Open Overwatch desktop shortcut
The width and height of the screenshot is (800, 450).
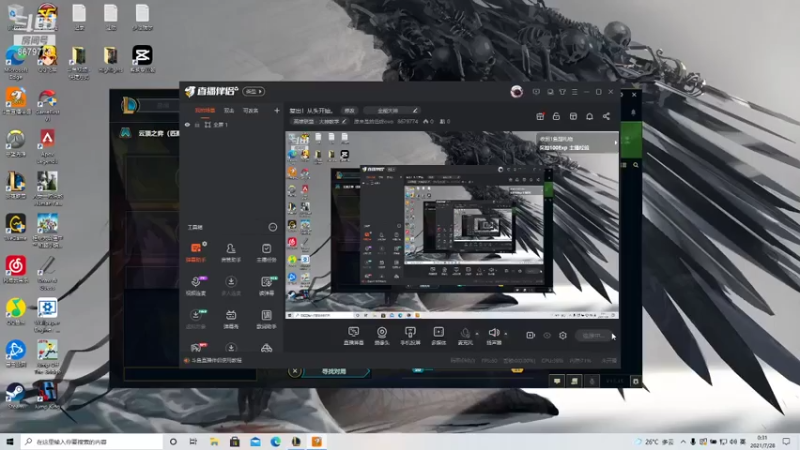[16, 143]
